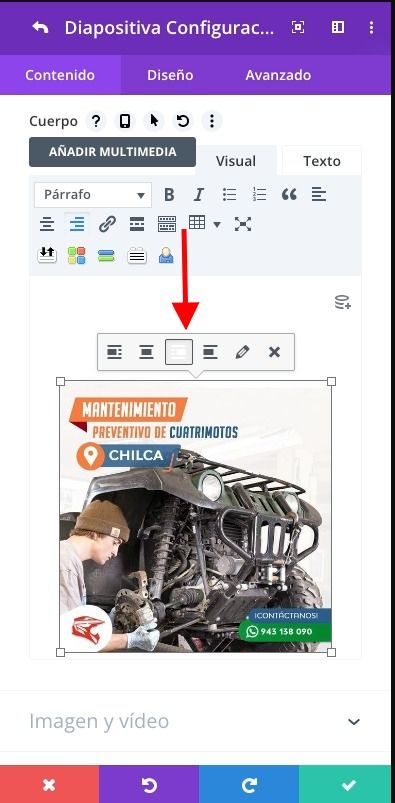Click the AÑADIR MULTIMEDIA button
The height and width of the screenshot is (803, 395).
pyautogui.click(x=112, y=152)
